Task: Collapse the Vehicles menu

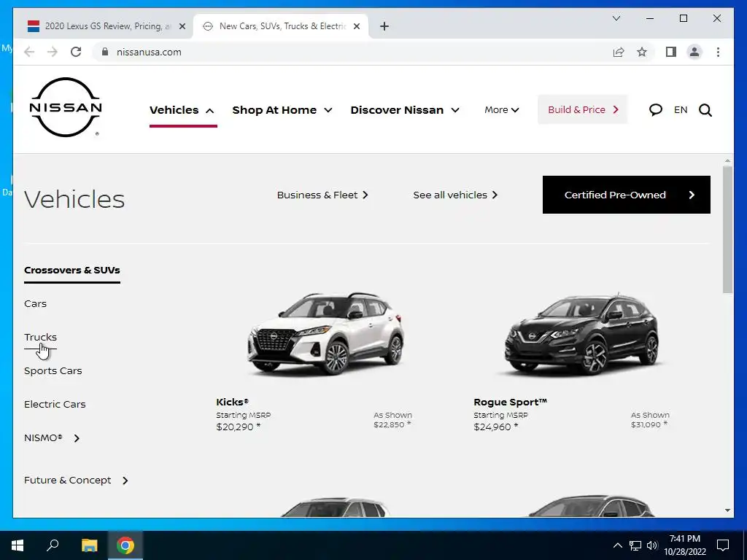Action: click(x=183, y=110)
